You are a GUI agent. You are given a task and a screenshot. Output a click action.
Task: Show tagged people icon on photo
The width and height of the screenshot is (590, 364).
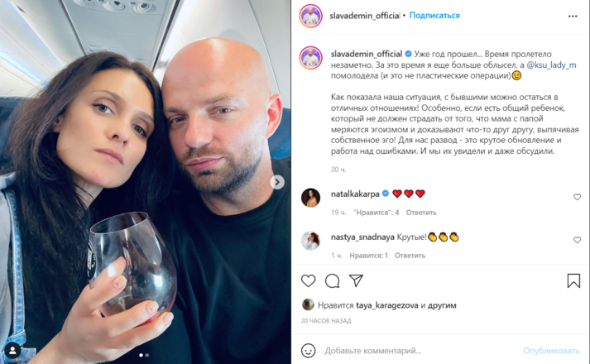pos(12,351)
